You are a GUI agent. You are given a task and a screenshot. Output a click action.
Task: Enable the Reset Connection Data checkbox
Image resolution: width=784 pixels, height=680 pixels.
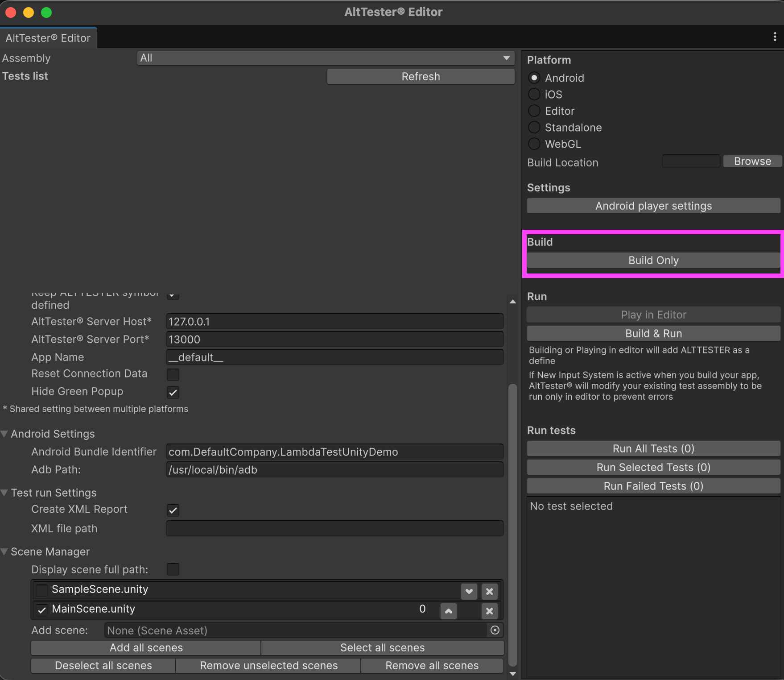(173, 374)
